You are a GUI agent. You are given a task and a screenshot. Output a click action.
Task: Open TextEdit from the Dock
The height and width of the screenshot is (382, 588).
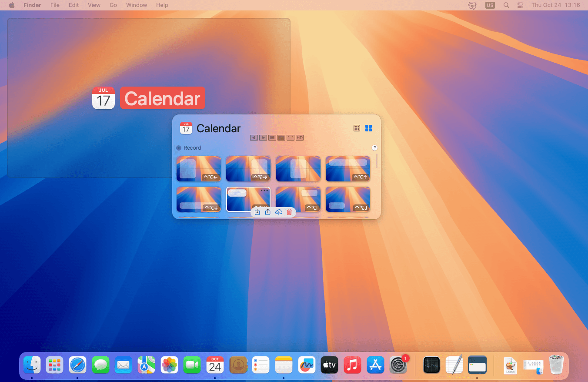[454, 365]
